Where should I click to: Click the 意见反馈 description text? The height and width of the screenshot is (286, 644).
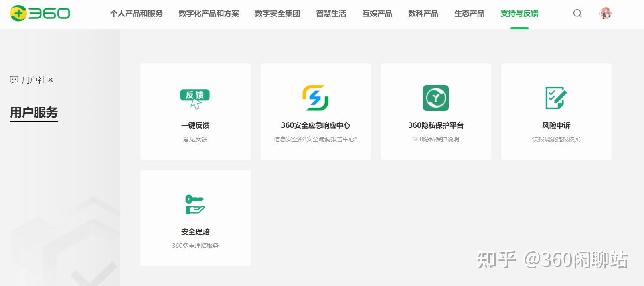(195, 139)
